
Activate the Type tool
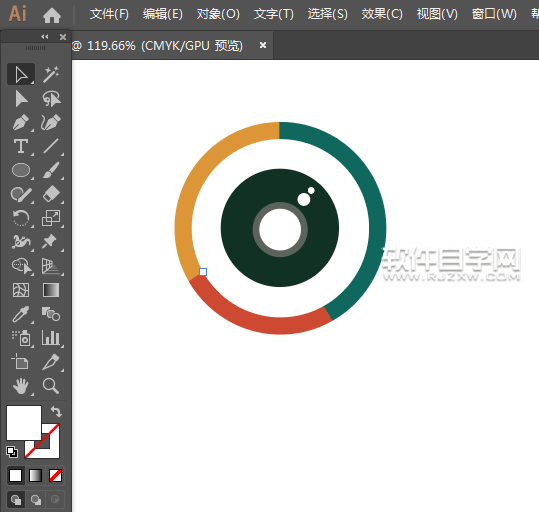point(21,146)
